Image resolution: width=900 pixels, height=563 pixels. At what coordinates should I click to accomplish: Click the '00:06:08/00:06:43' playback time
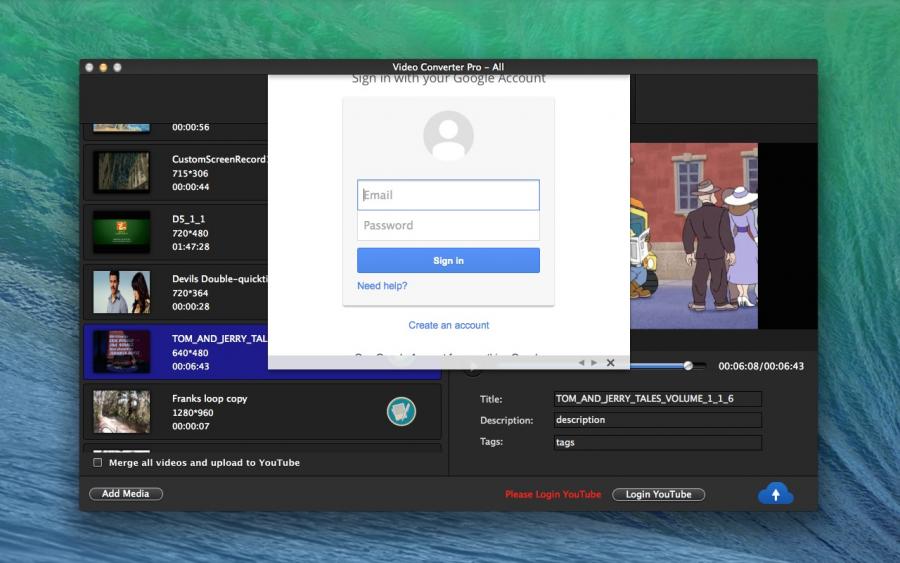click(761, 366)
